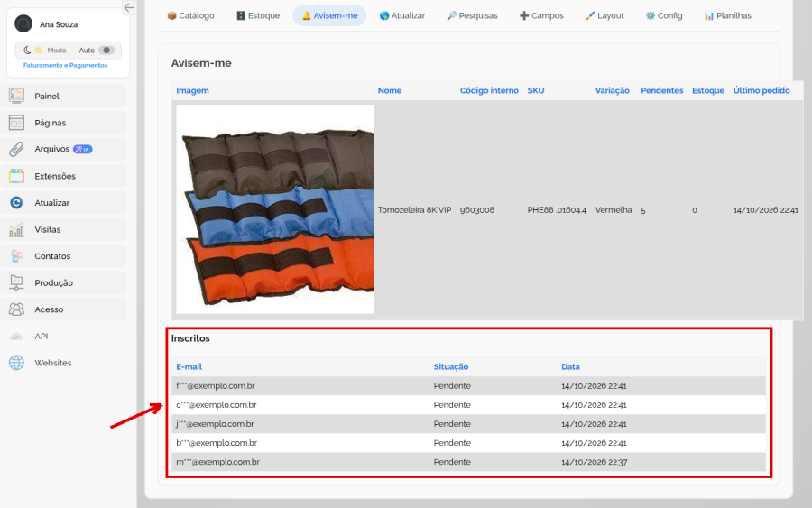Select subscriber j***@exemplo.com.br row
The image size is (812, 508).
[468, 423]
